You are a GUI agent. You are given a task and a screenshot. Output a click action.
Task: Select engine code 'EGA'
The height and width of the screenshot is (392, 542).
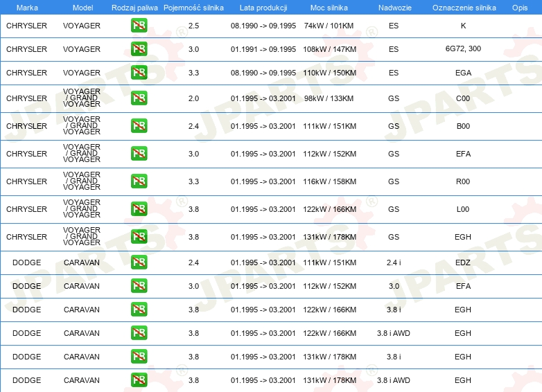pos(463,73)
